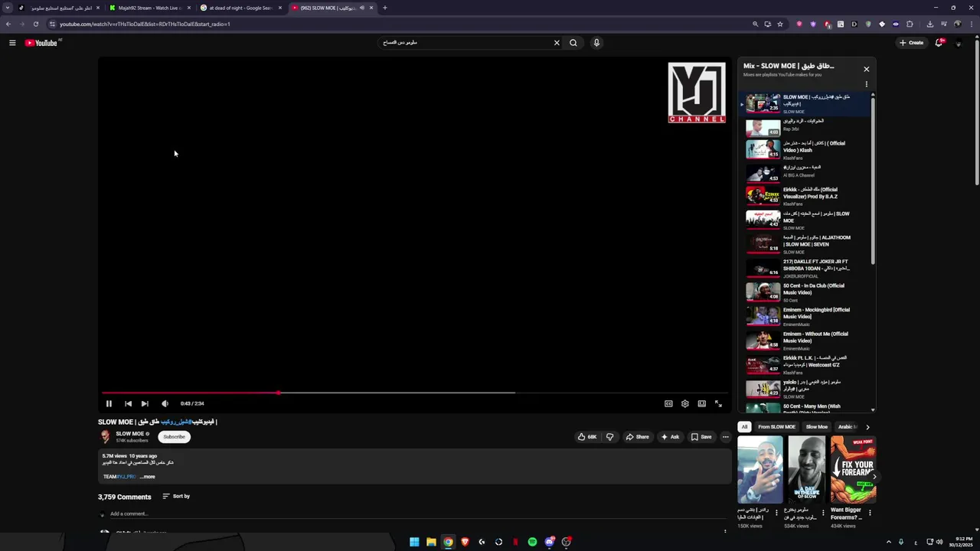Viewport: 980px width, 551px height.
Task: Bookmark this page with star icon
Action: (x=780, y=24)
